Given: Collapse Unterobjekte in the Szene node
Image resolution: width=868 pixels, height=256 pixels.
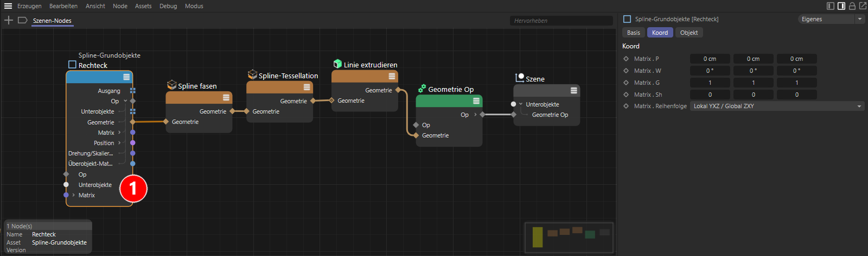Looking at the screenshot, I should pyautogui.click(x=521, y=104).
